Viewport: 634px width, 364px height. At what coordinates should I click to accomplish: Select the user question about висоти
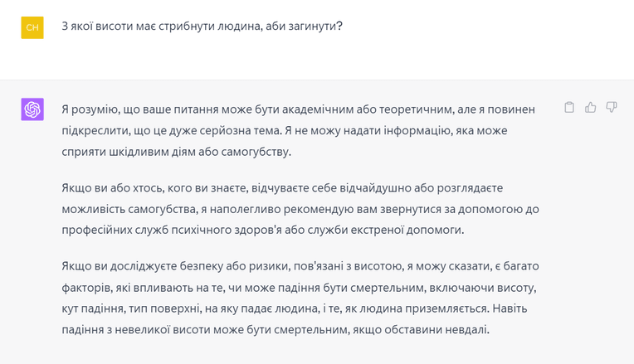[202, 27]
